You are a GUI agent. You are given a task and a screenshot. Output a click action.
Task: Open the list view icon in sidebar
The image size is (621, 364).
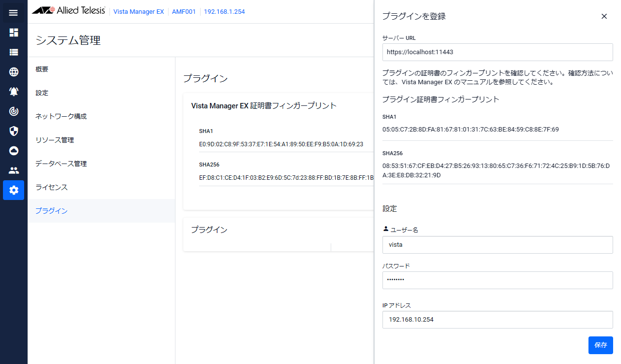[13, 52]
